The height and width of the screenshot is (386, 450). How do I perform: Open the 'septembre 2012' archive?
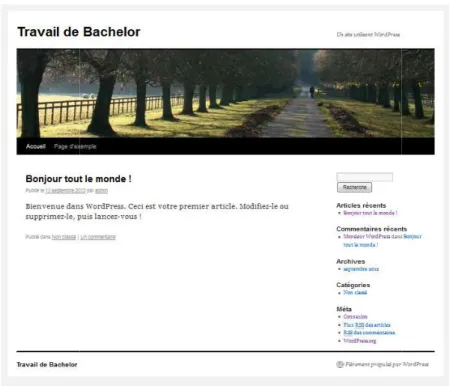(x=361, y=269)
